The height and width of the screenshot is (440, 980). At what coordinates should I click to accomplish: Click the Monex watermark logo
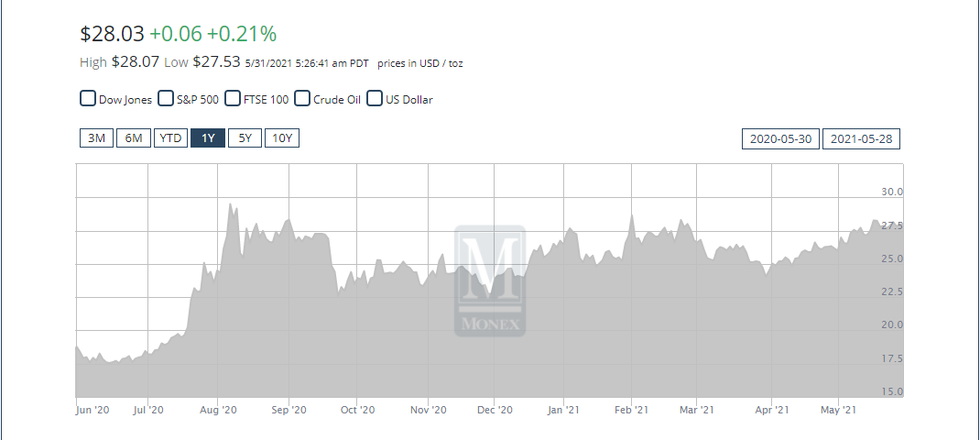[490, 280]
